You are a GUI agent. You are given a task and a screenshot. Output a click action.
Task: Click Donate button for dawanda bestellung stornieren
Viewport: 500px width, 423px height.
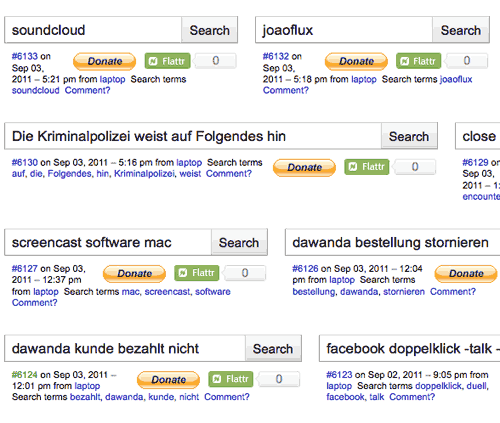(x=466, y=274)
